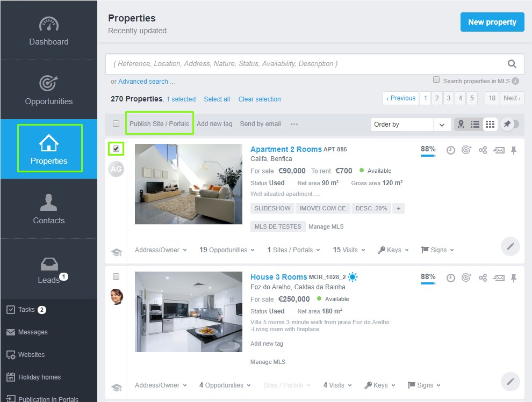Open the edit pencil for House 3 Rooms
The width and height of the screenshot is (532, 402).
point(510,382)
